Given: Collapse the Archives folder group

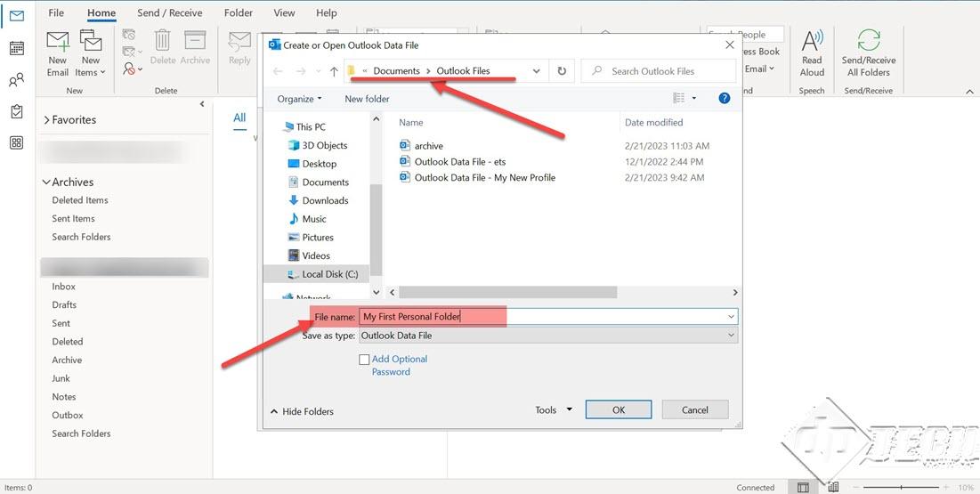Looking at the screenshot, I should coord(46,182).
